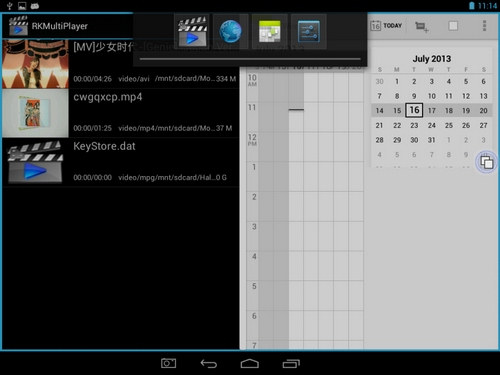The image size is (500, 375).
Task: Open the Settings sliders icon in popup
Action: click(x=309, y=32)
